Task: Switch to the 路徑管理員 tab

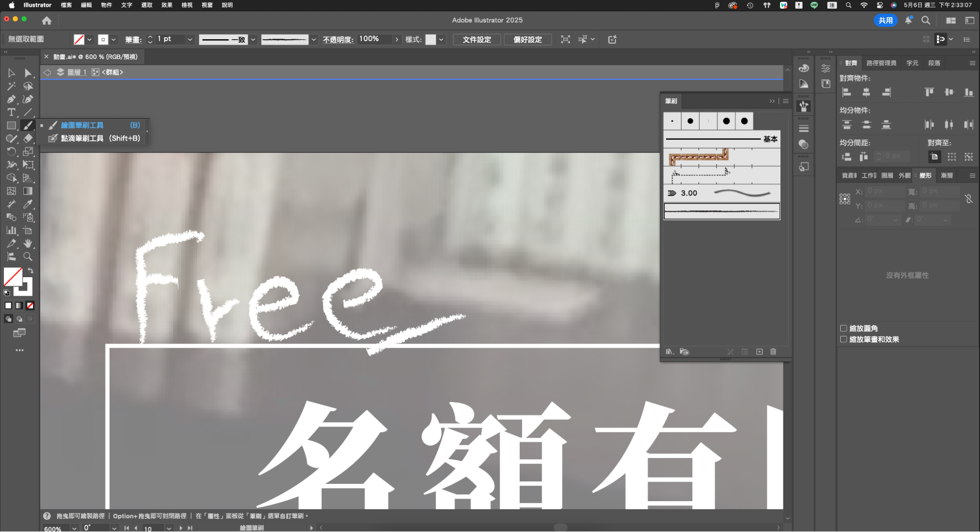Action: (x=881, y=63)
